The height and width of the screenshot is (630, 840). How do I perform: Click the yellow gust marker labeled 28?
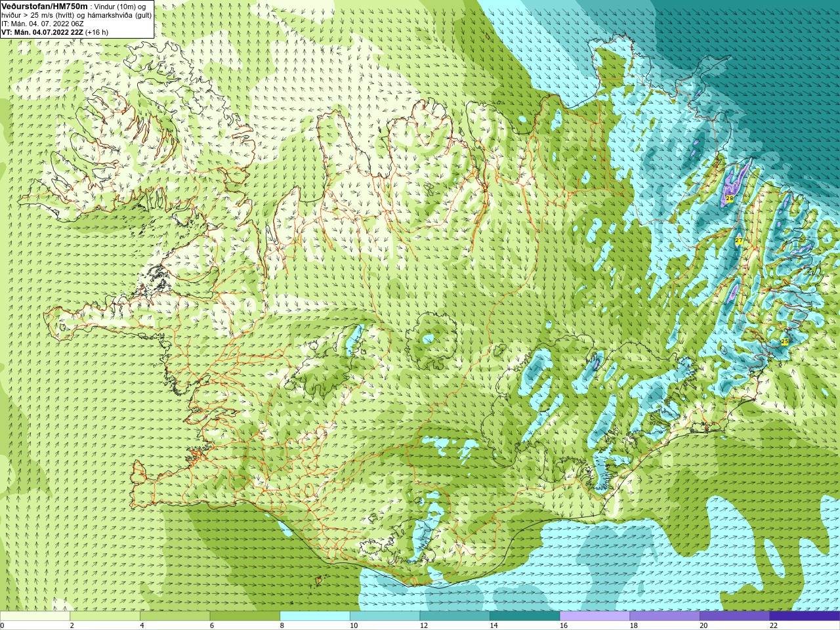point(729,198)
